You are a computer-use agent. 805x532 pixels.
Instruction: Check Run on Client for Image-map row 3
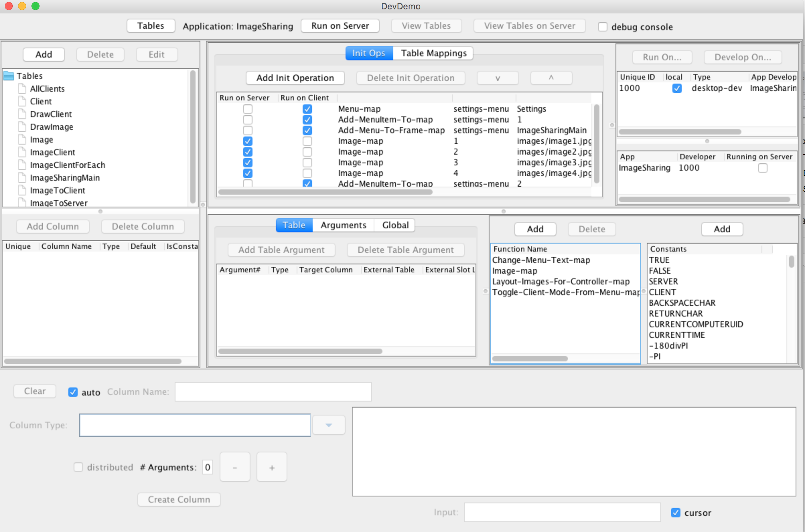point(307,163)
